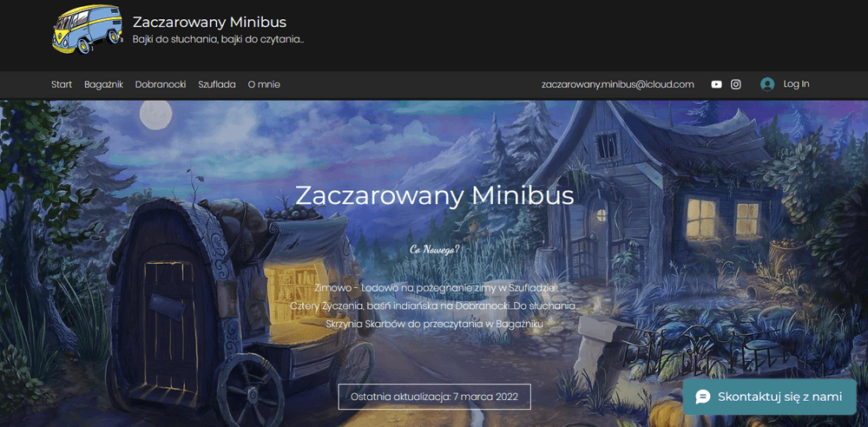
Task: Click the Zaczarowany Minibus header title
Action: click(210, 23)
